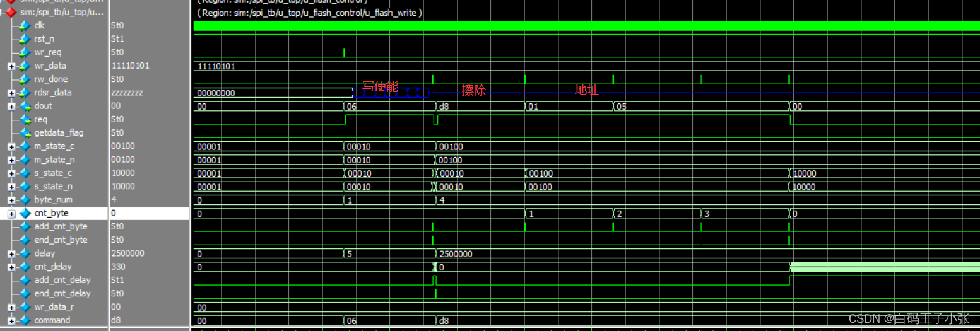Viewport: 980px width, 331px height.
Task: Select the getdata_flag signal icon
Action: coord(25,132)
